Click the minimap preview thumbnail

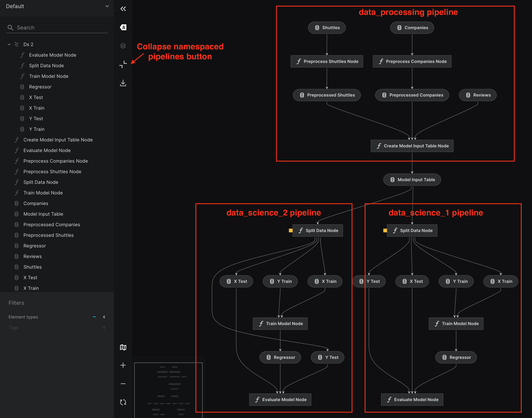point(168,389)
